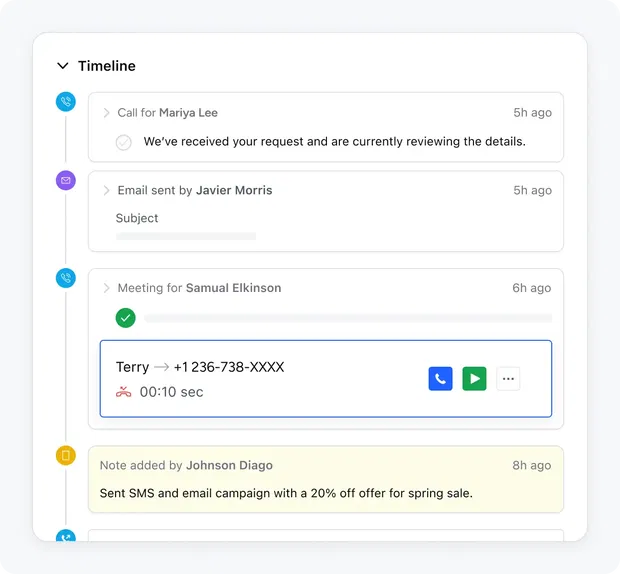Image resolution: width=620 pixels, height=574 pixels.
Task: Click the 8h ago timestamp on note
Action: [x=532, y=465]
